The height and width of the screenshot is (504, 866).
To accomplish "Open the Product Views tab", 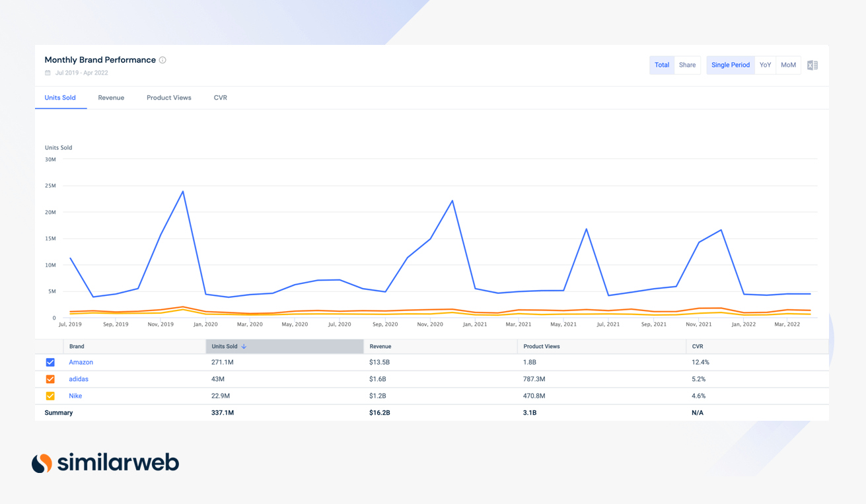I will [x=169, y=98].
